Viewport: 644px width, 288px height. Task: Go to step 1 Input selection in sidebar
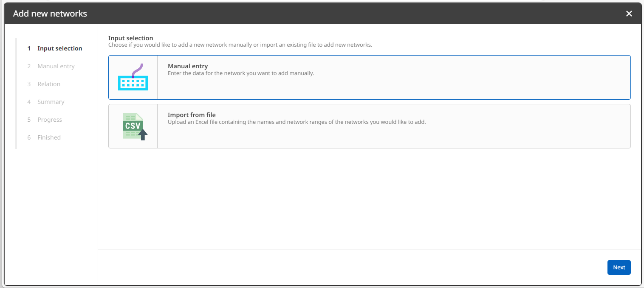click(59, 48)
